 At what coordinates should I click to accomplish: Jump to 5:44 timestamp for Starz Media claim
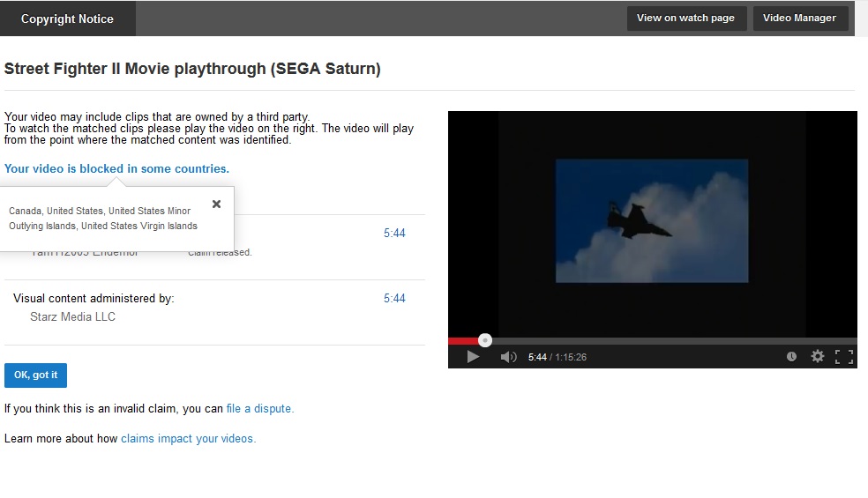pyautogui.click(x=394, y=299)
